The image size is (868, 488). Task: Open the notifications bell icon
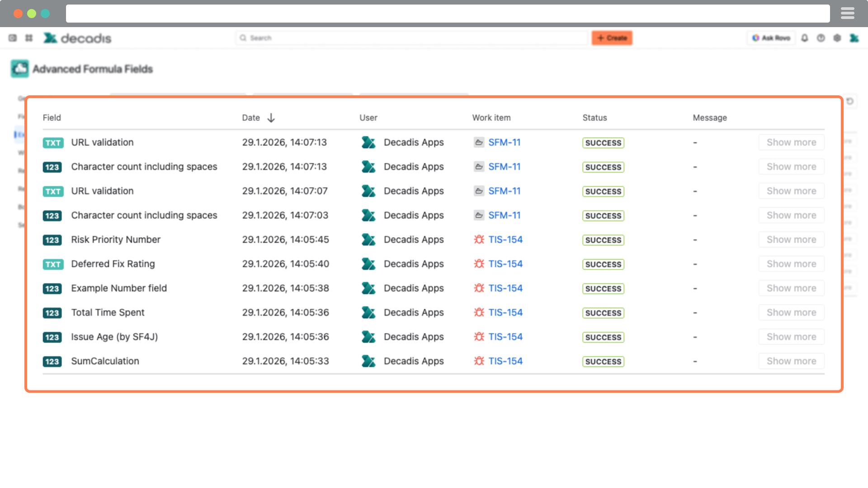coord(805,38)
